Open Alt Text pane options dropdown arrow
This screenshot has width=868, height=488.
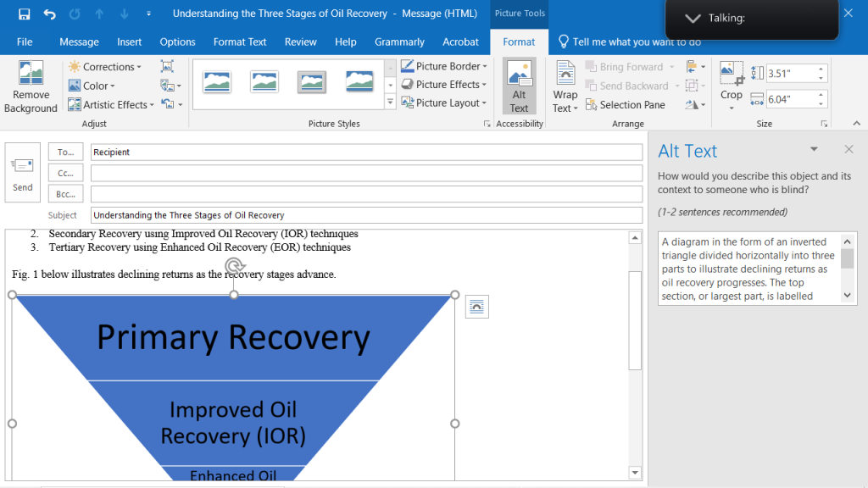tap(814, 149)
